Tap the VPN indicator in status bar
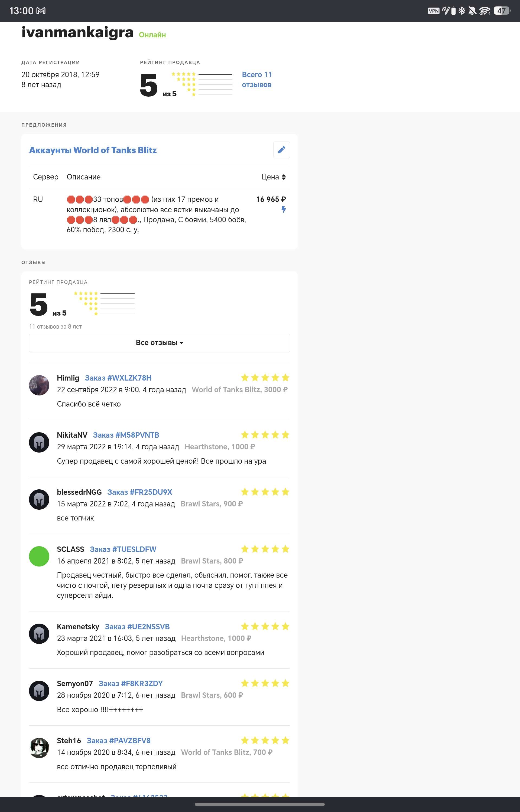The image size is (520, 812). (x=433, y=11)
